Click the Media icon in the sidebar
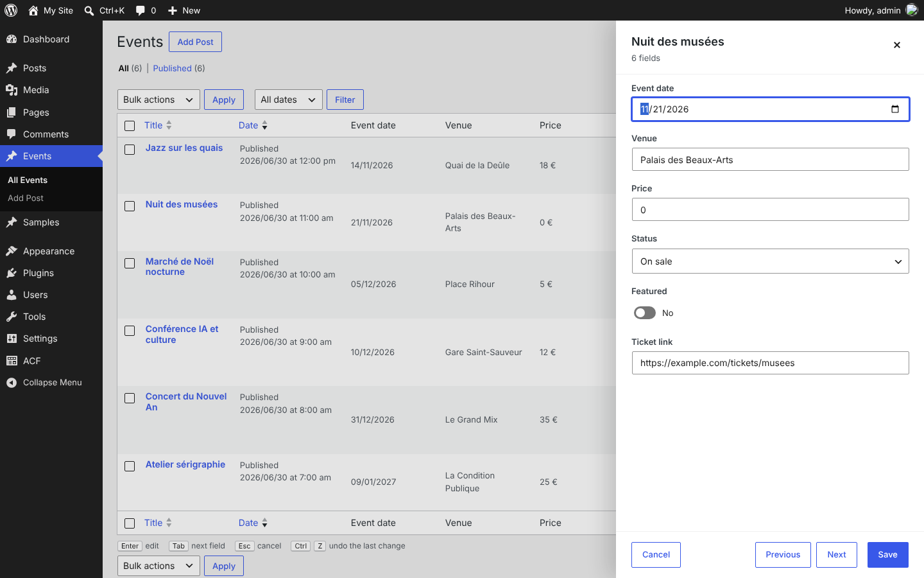 pos(12,90)
